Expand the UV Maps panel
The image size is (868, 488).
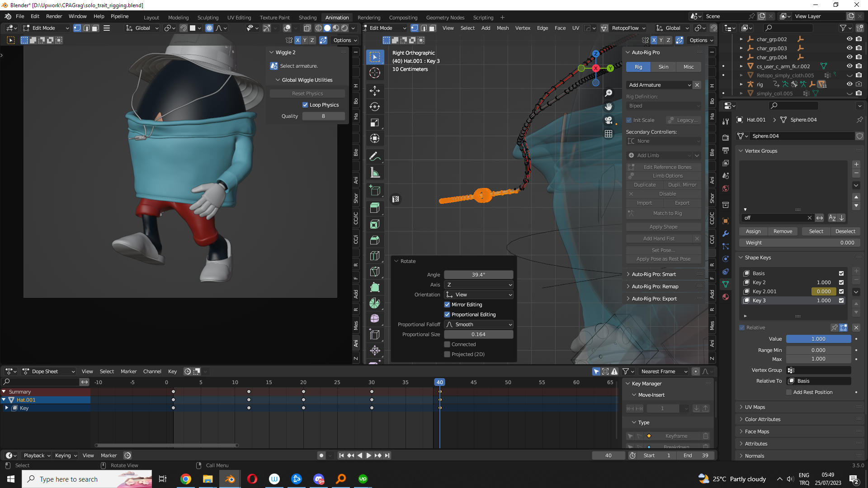[x=755, y=407]
